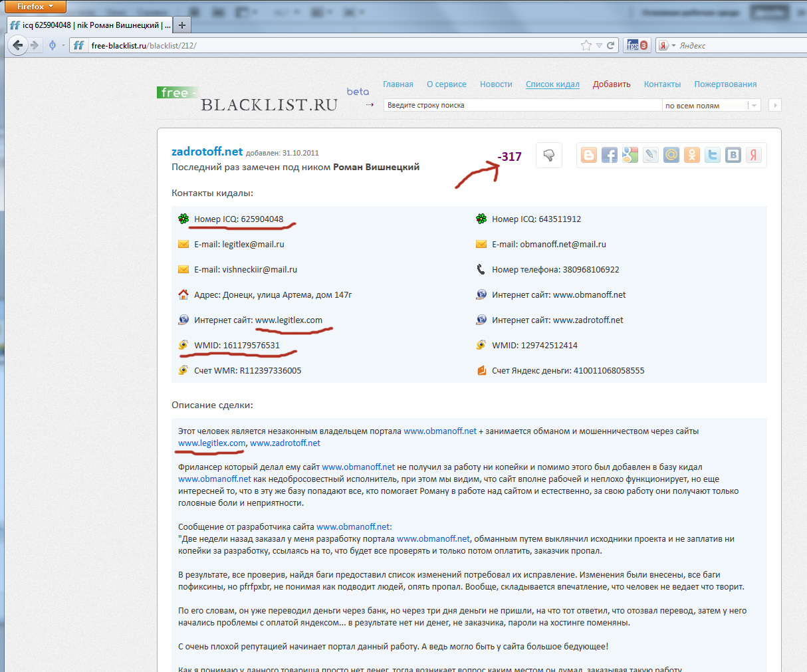The image size is (807, 672).
Task: Open the search engine chooser arrow next to Яндекс
Action: pyautogui.click(x=673, y=45)
